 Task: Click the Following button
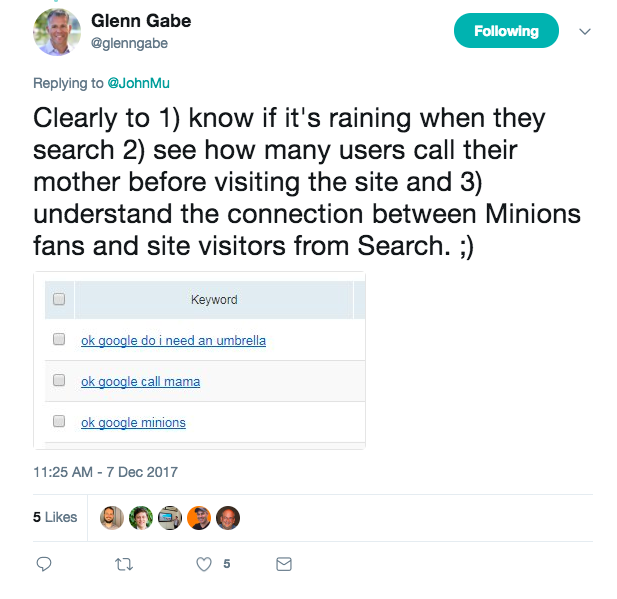click(506, 31)
